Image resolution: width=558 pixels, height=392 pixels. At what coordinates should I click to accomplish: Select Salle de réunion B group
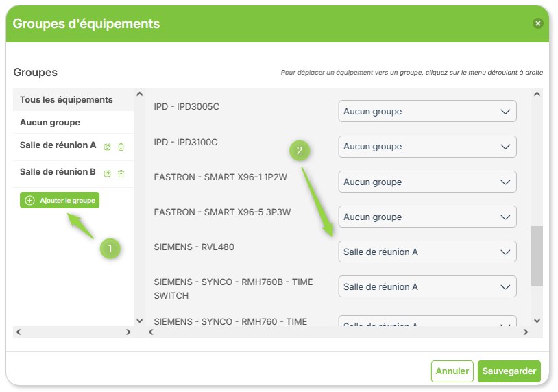58,172
